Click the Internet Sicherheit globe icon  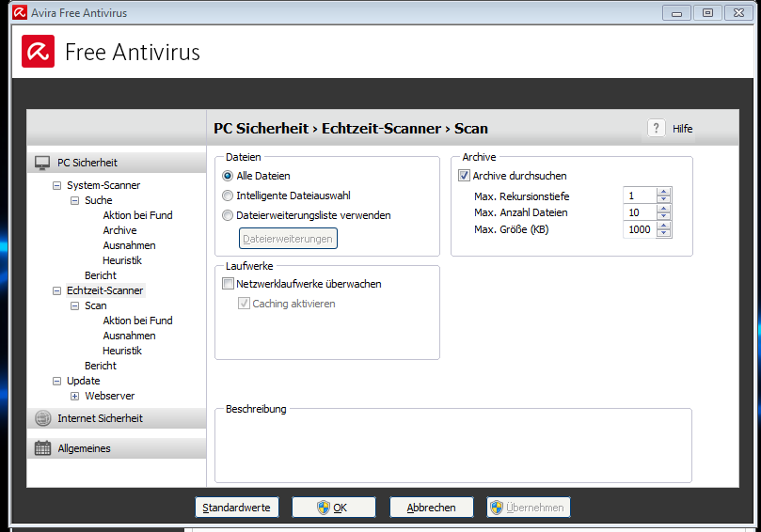coord(42,418)
